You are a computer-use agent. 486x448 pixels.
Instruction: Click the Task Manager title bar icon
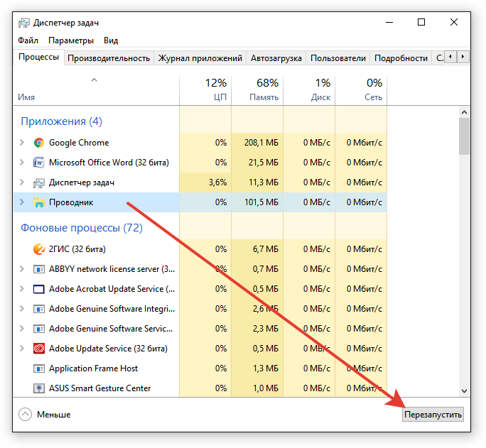tap(24, 23)
